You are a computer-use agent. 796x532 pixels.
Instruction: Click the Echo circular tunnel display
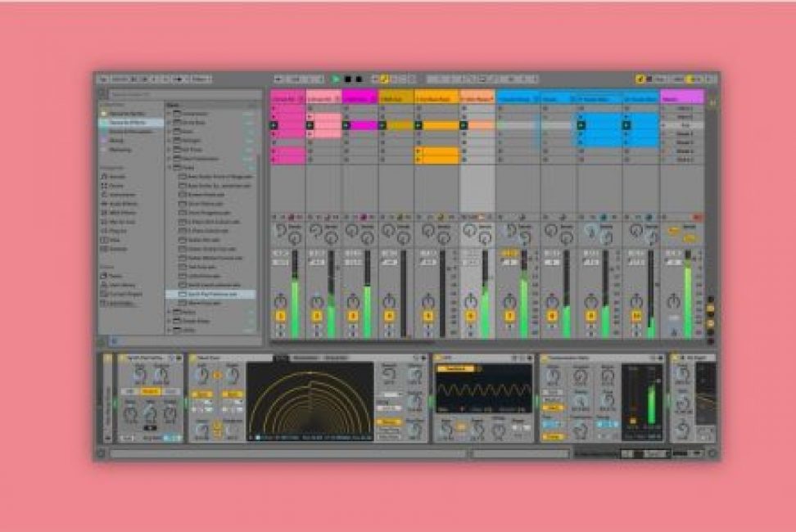[310, 402]
